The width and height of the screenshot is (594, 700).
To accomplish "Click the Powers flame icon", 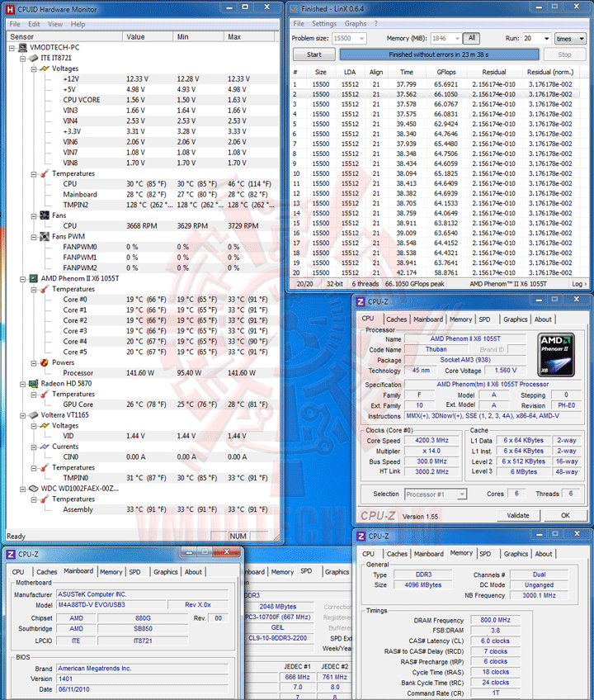I will [45, 362].
